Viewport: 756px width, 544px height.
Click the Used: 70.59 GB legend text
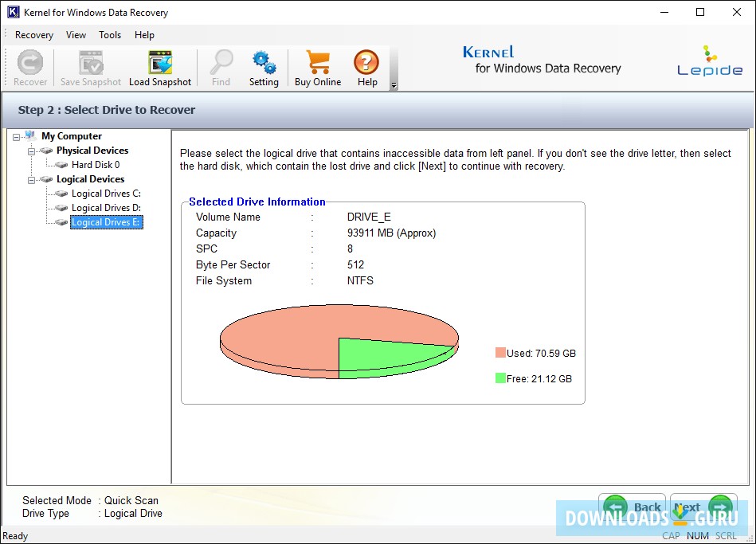point(541,353)
